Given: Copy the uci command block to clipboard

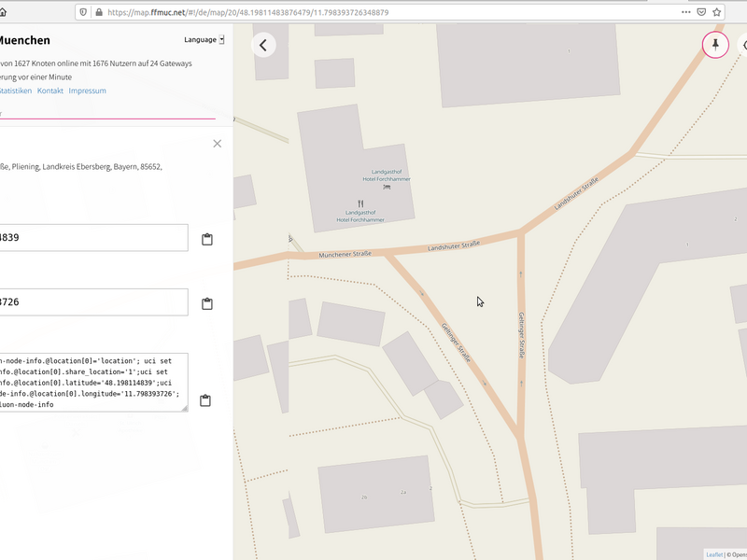Looking at the screenshot, I should click(x=205, y=400).
